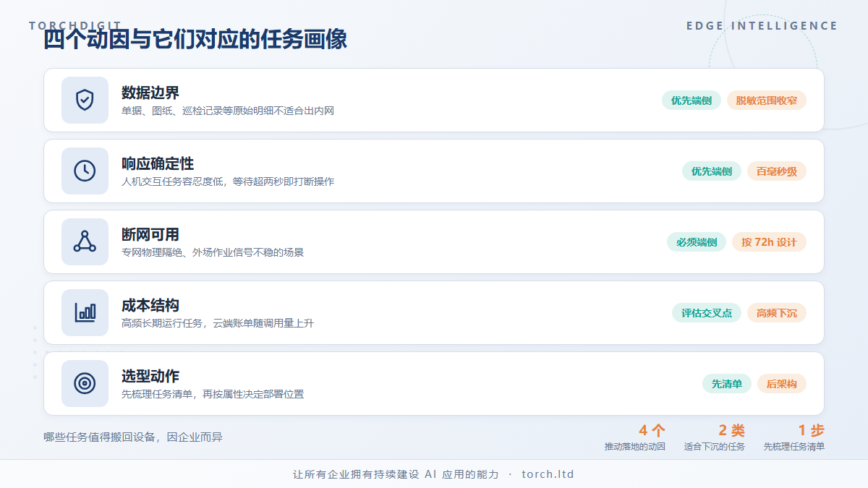Click the bar chart icon beside 成本结构
The width and height of the screenshot is (868, 488).
point(85,312)
